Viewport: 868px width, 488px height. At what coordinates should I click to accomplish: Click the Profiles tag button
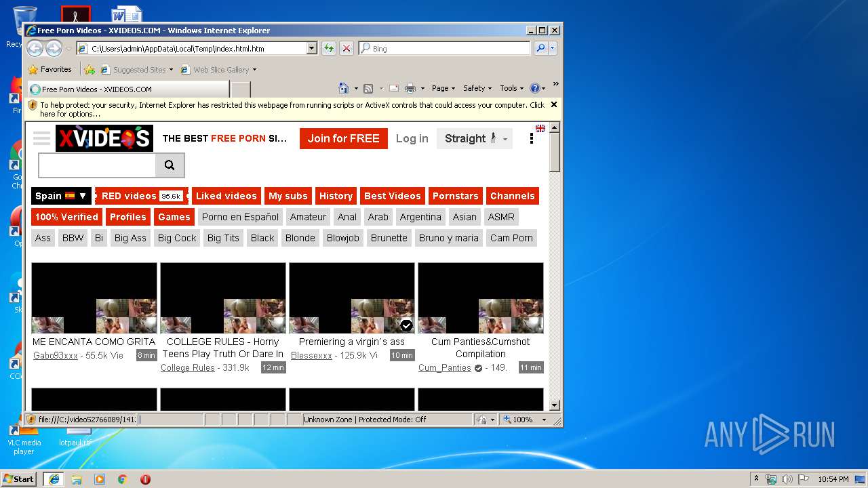[128, 217]
